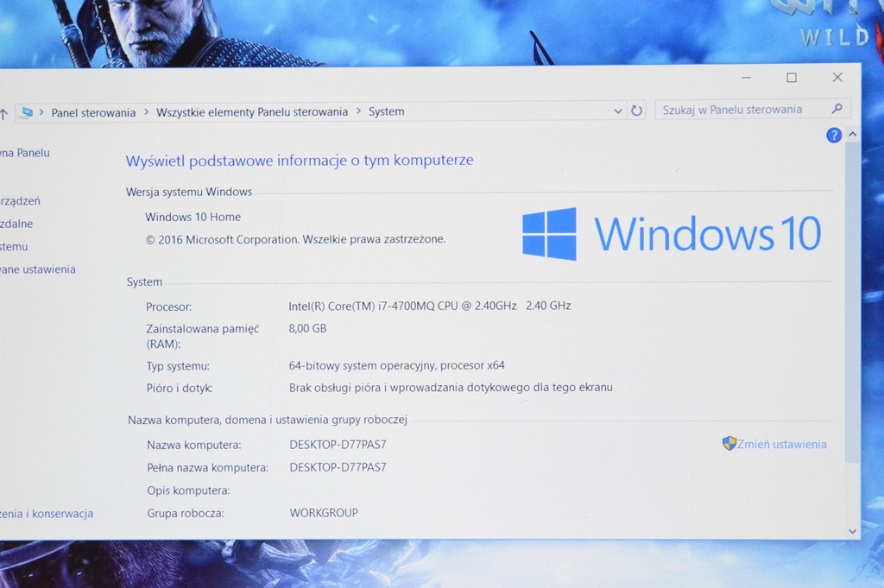The image size is (884, 588).
Task: Click the 'Pióro i dotyk:' label
Action: click(180, 389)
